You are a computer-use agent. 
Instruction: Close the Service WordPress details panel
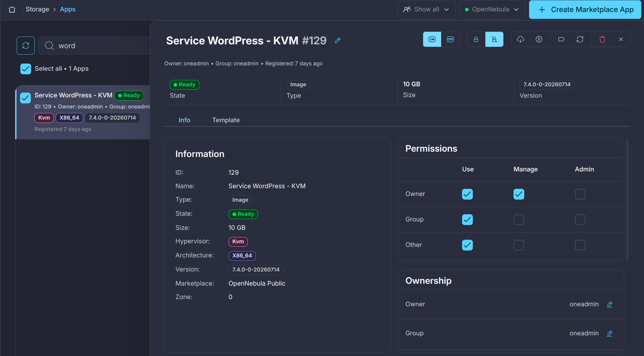point(621,39)
